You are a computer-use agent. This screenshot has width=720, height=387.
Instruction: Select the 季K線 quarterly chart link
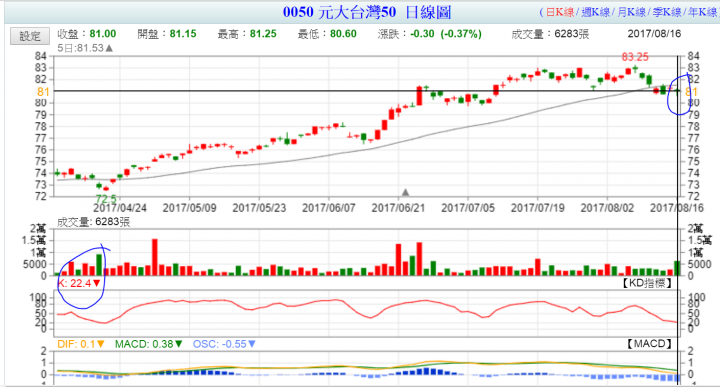point(667,12)
